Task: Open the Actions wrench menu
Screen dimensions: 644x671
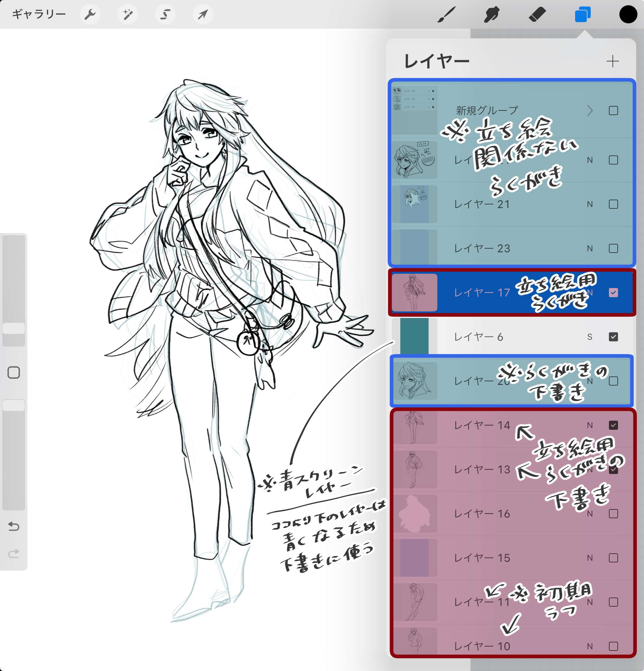Action: (90, 14)
